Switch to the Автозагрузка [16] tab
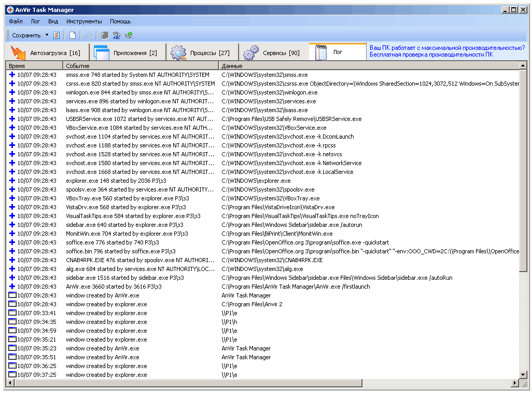The width and height of the screenshot is (532, 394). (47, 52)
